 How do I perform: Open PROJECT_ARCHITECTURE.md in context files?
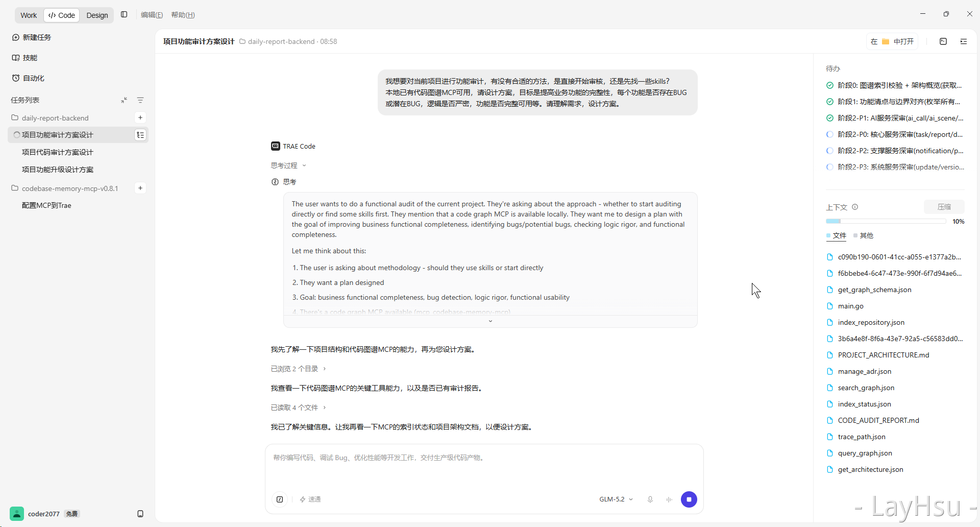point(884,355)
